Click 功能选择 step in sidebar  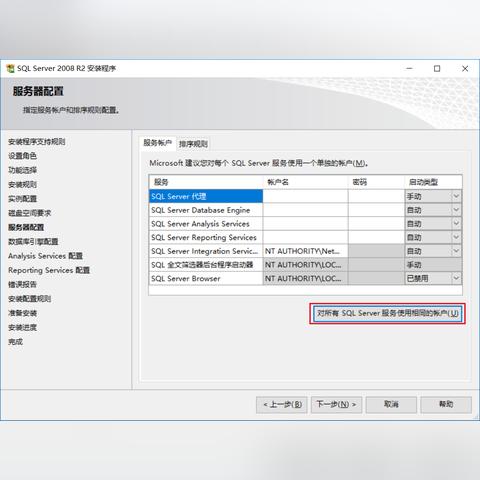point(22,170)
